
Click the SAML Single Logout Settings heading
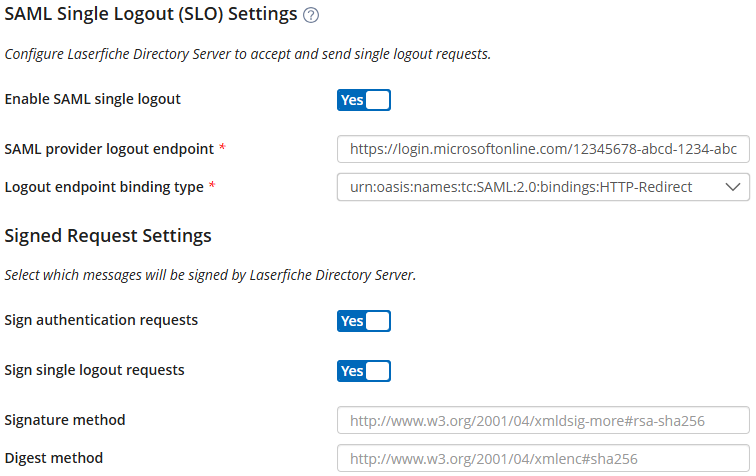[x=150, y=14]
